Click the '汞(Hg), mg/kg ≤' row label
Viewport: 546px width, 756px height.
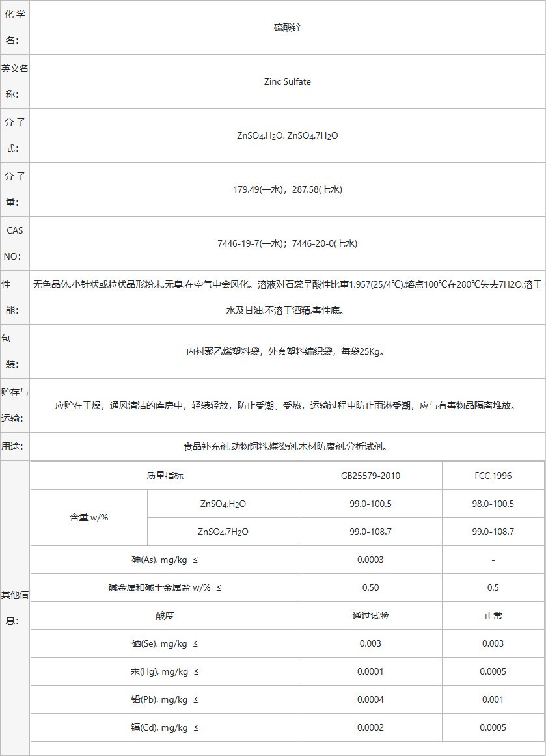[x=165, y=671]
